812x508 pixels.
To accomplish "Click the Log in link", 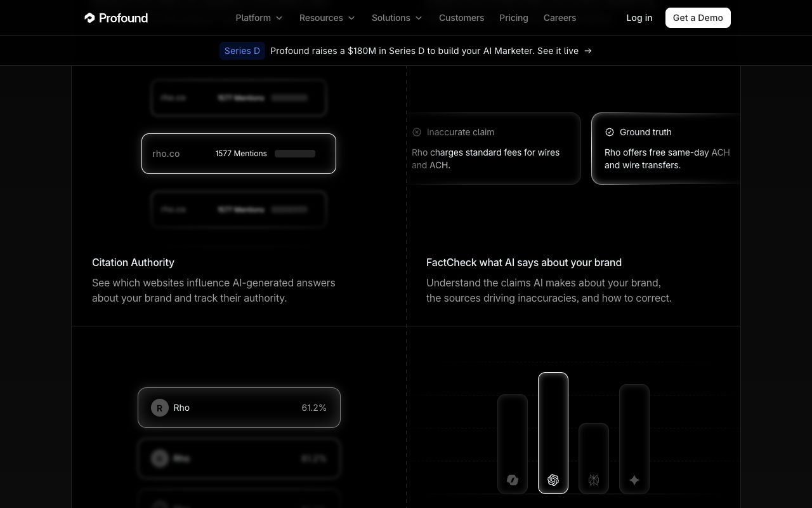I will point(639,18).
